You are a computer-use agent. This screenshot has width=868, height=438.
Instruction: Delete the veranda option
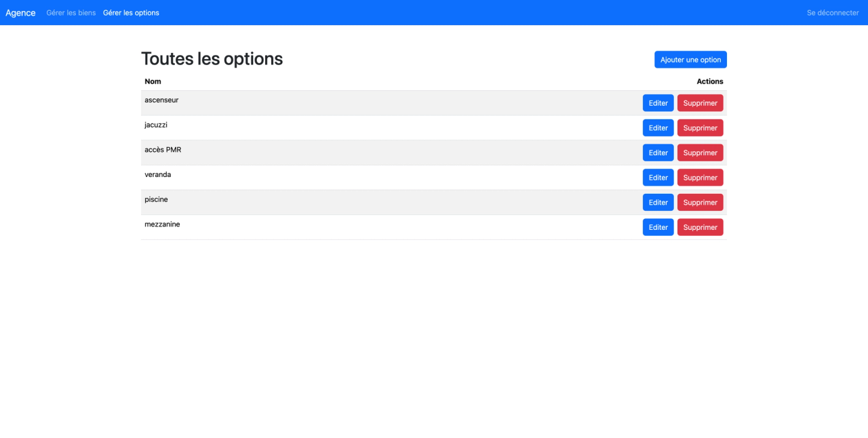pos(700,178)
